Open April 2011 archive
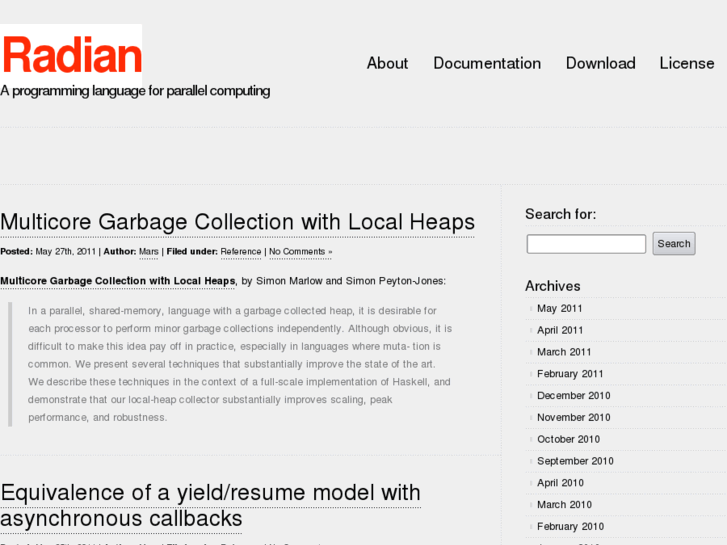 click(560, 330)
